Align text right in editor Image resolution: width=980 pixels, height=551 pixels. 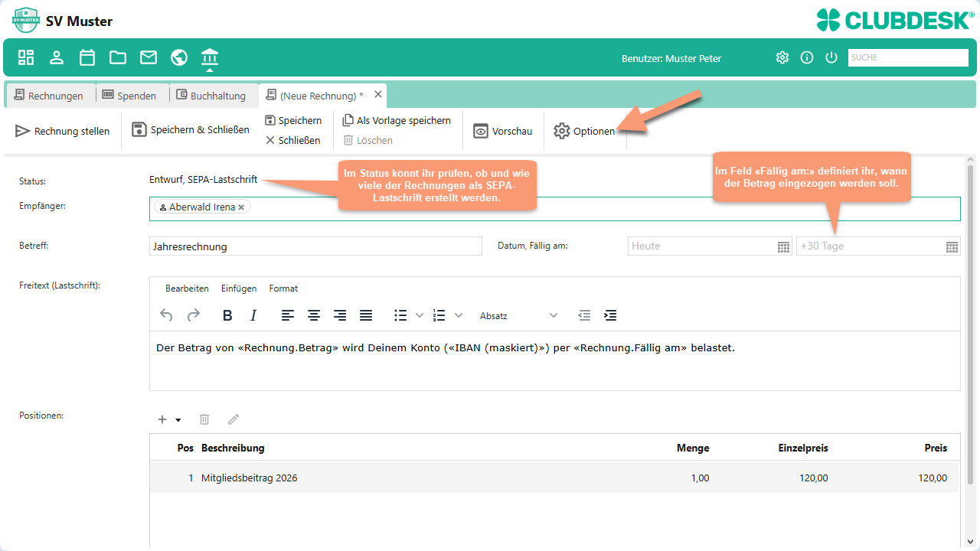coord(340,315)
